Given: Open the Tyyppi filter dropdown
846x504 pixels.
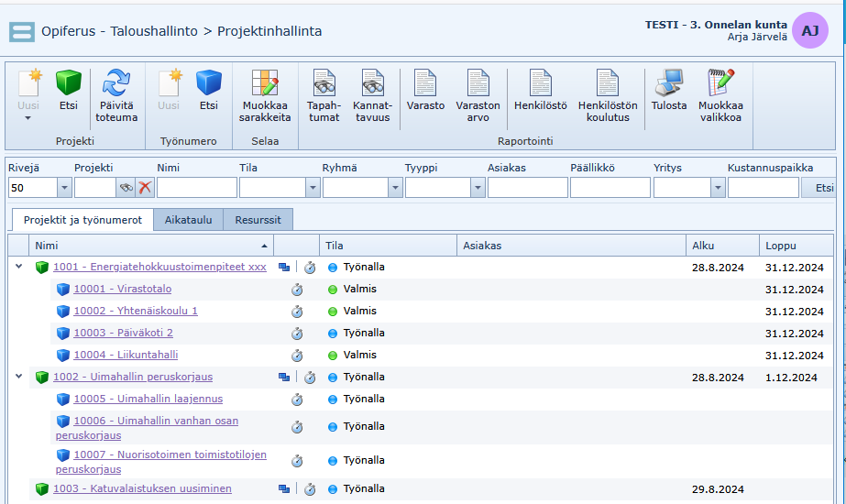Looking at the screenshot, I should coord(477,188).
